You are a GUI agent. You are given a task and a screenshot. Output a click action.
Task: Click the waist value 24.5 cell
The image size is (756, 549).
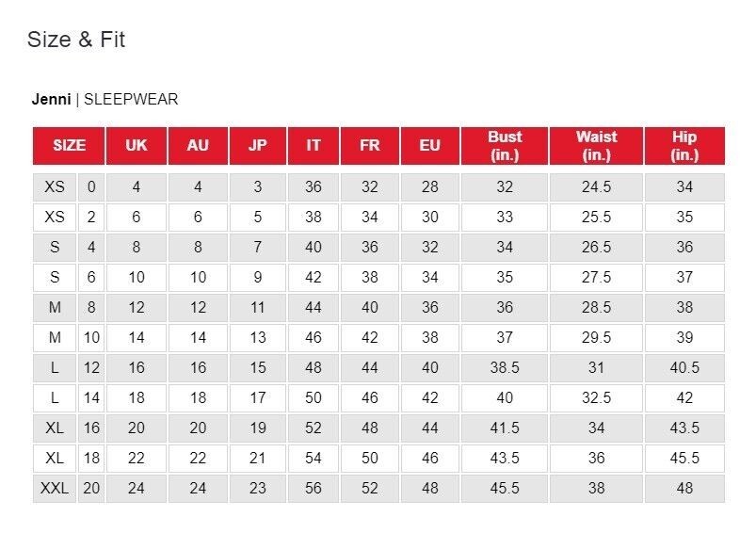tap(596, 187)
